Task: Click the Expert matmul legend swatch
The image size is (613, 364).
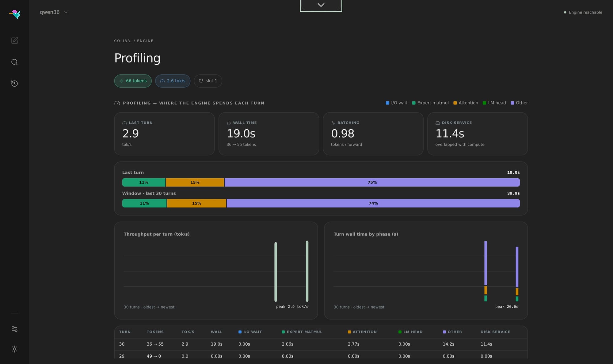Action: [x=414, y=103]
